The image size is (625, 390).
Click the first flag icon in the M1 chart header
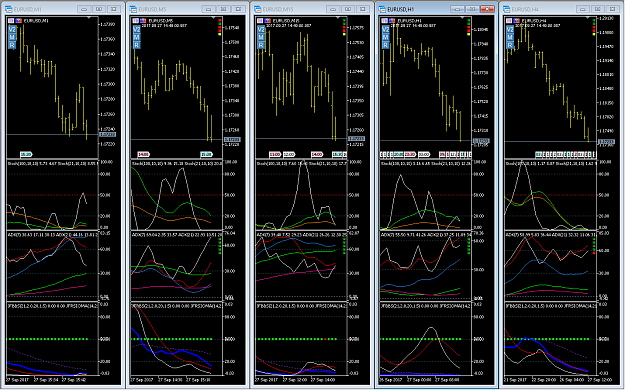click(x=11, y=20)
